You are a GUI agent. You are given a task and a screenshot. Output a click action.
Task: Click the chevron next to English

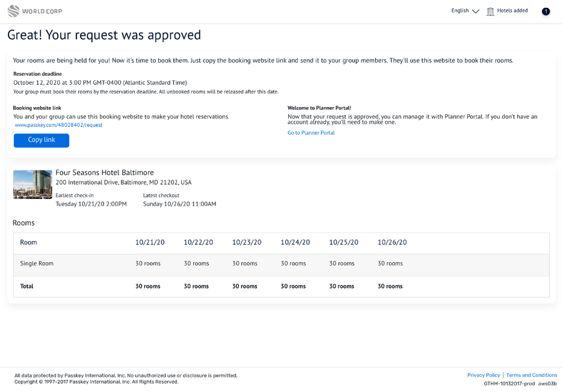pyautogui.click(x=476, y=11)
